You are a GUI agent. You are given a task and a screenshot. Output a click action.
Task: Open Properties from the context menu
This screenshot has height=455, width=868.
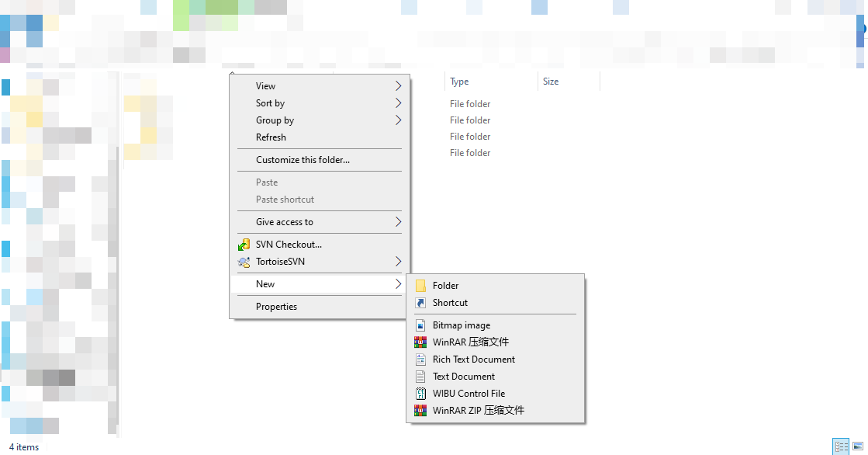pos(276,307)
